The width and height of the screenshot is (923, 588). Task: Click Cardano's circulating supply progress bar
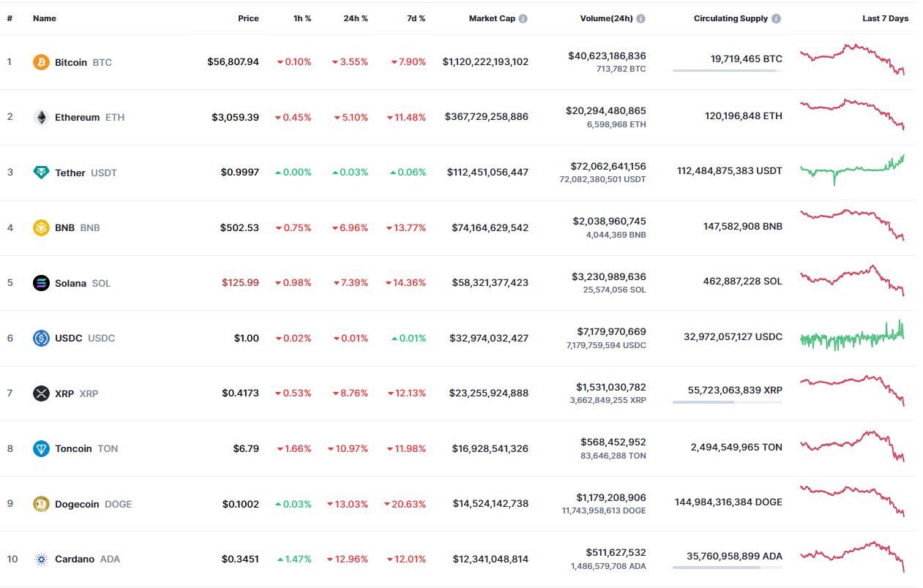727,568
